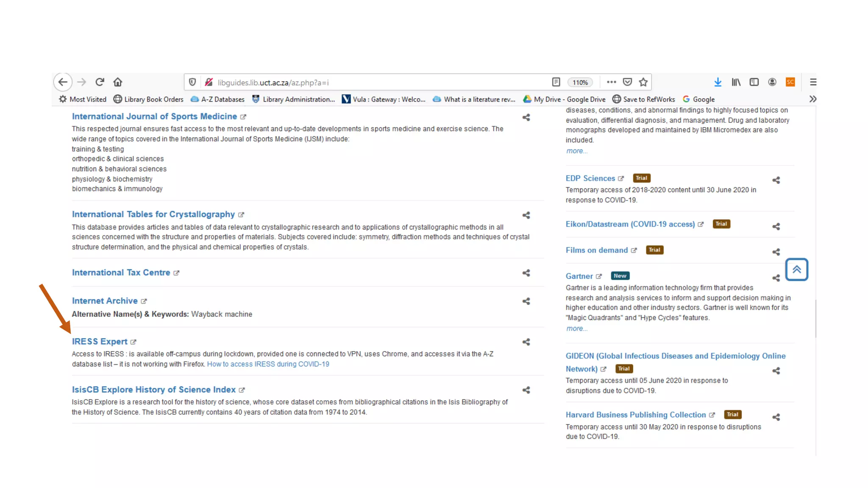Share the IRESS Expert database entry

click(x=526, y=342)
